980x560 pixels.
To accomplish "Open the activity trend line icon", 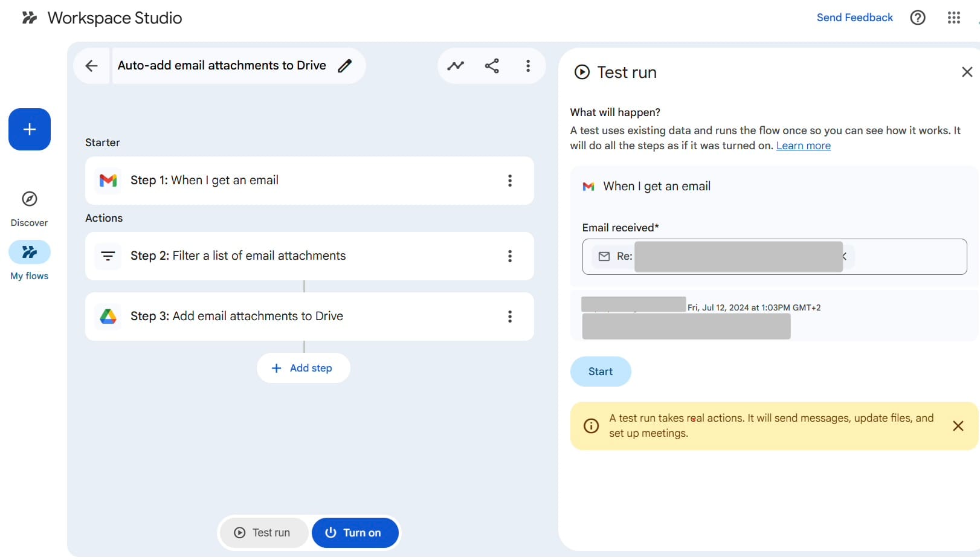I will tap(456, 66).
